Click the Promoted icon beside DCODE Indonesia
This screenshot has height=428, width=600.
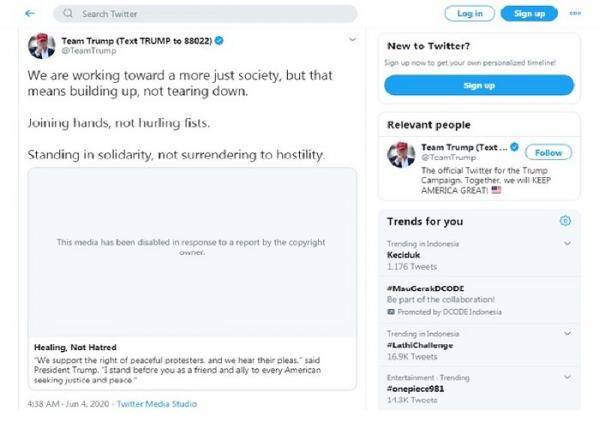coord(391,312)
